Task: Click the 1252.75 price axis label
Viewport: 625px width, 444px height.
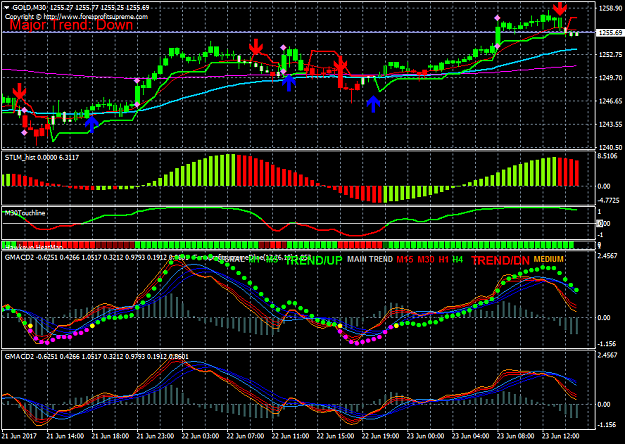Action: (609, 55)
